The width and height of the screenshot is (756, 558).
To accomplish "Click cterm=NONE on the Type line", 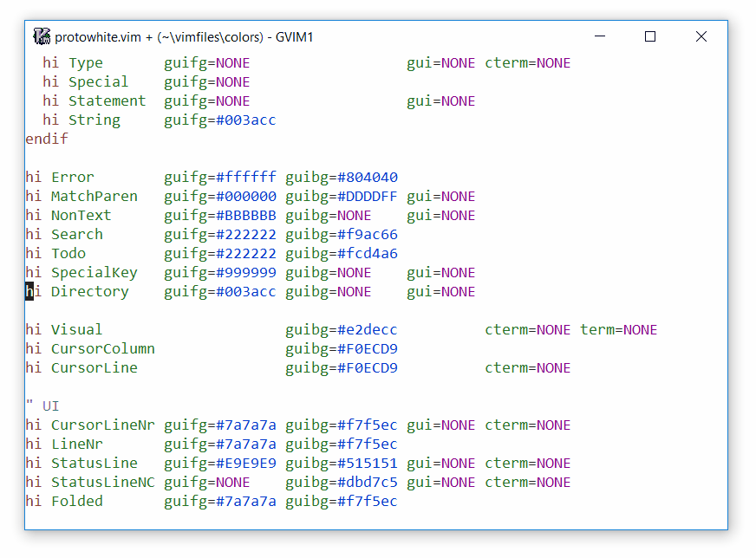I will tap(527, 62).
